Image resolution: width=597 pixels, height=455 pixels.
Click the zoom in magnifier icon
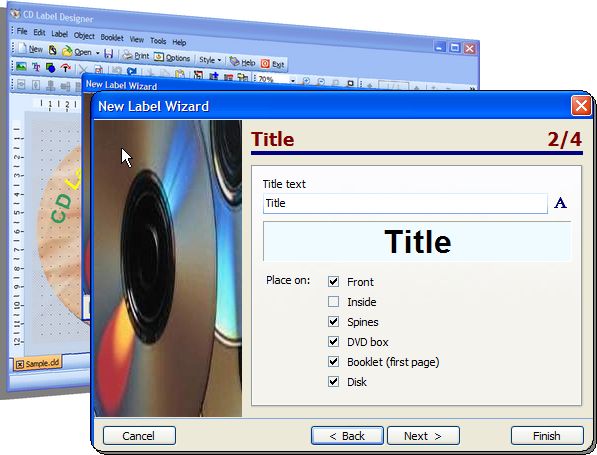[x=306, y=81]
